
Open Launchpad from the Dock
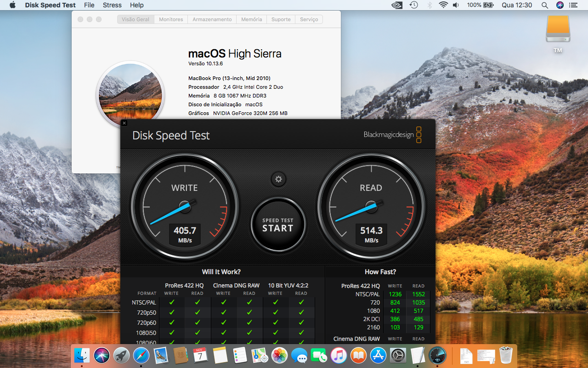[x=121, y=355]
